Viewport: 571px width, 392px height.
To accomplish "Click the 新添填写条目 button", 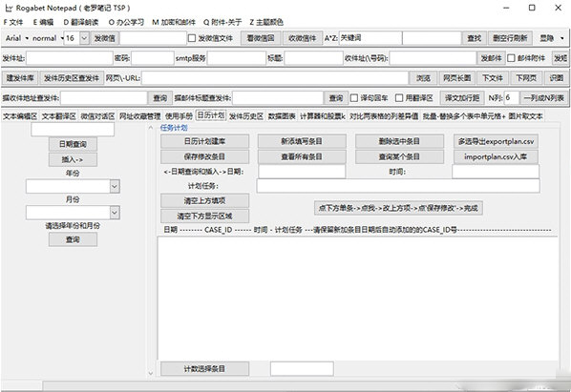I will 302,141.
